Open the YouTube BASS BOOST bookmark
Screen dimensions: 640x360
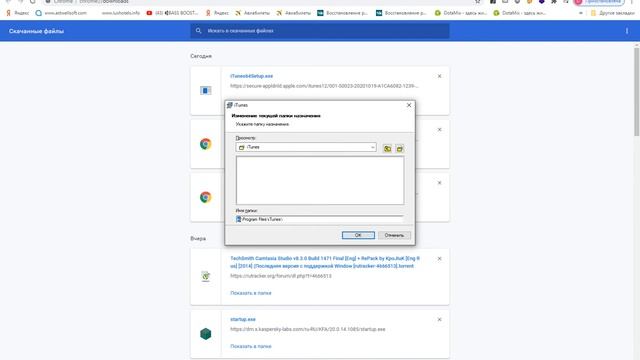(172, 13)
